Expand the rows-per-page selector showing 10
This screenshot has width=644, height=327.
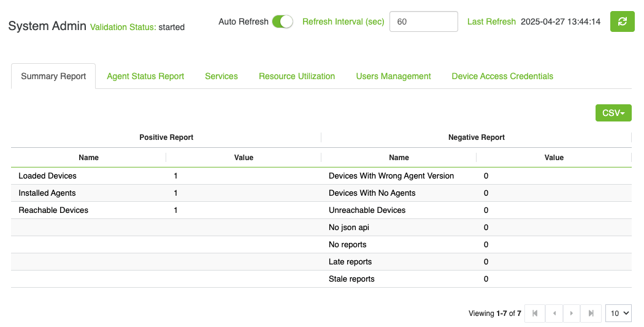pos(618,314)
